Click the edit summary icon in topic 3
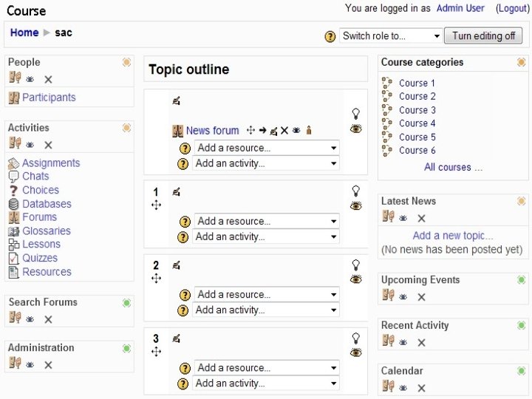 [176, 338]
